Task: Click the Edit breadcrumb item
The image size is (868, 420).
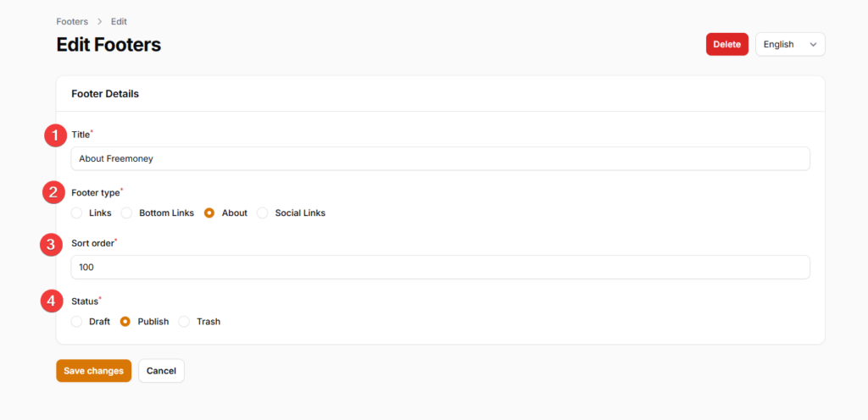Action: 119,22
